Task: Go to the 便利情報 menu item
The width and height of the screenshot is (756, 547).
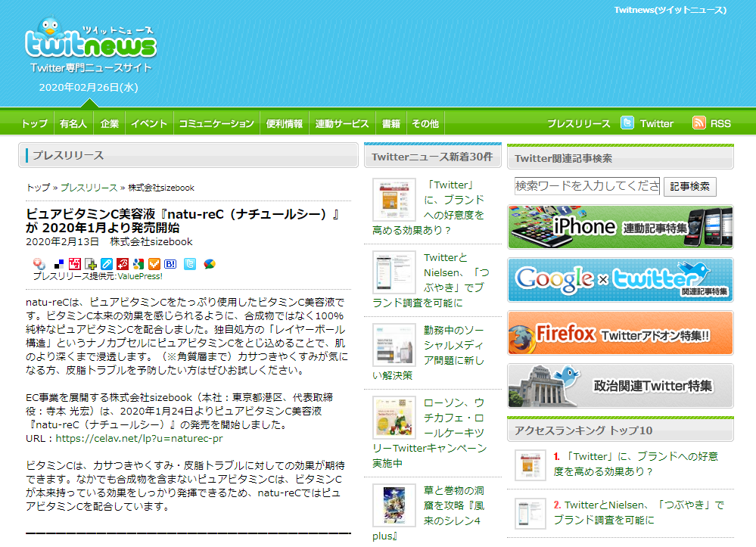Action: pos(285,124)
